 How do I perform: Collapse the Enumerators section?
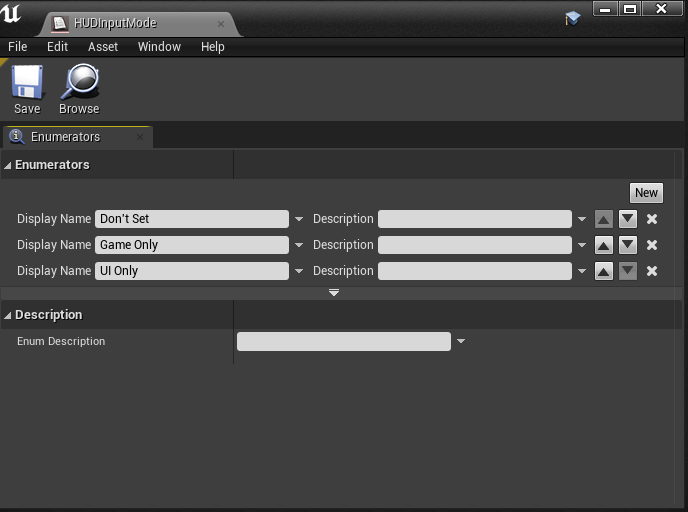7,165
